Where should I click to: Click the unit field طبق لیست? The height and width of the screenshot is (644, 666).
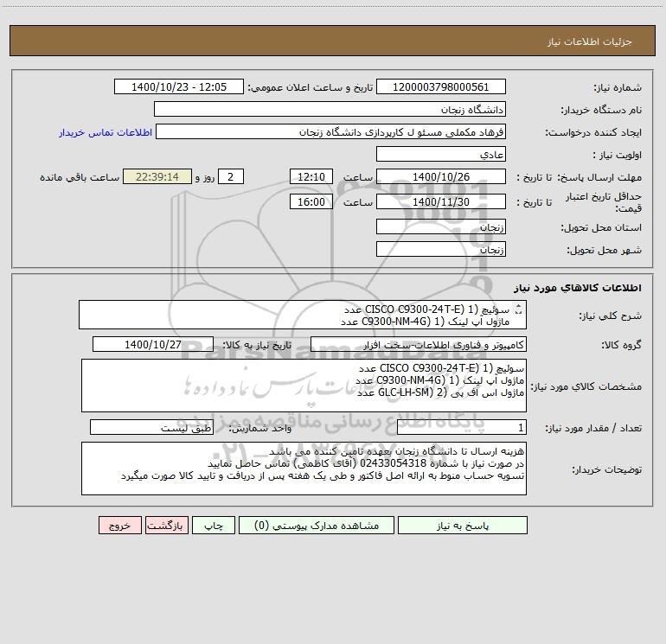[151, 428]
